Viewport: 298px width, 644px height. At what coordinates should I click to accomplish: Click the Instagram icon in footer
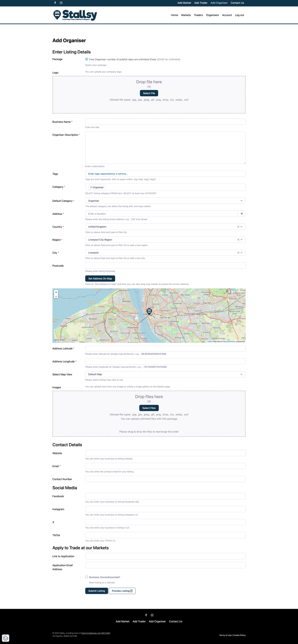(152, 615)
